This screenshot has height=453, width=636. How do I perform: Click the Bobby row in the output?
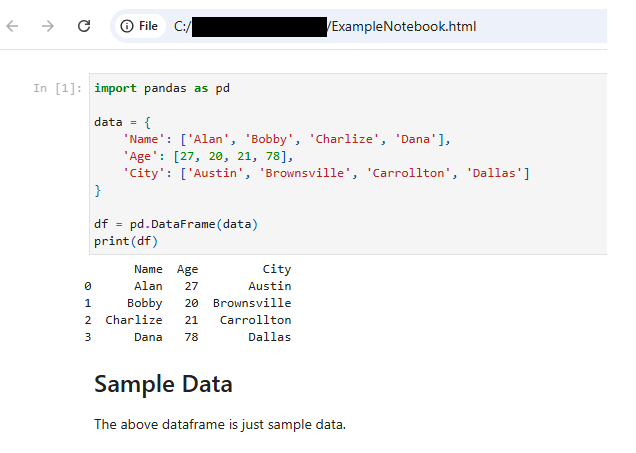tap(190, 303)
